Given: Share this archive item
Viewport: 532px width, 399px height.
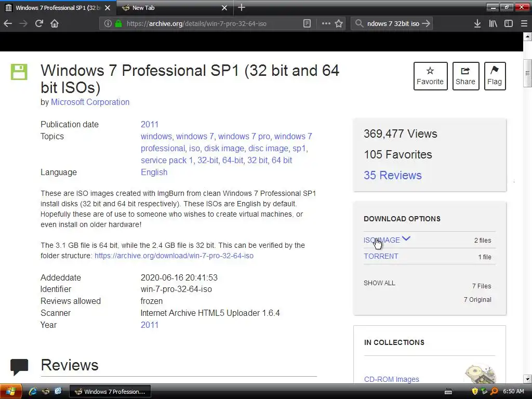Looking at the screenshot, I should coord(465,76).
